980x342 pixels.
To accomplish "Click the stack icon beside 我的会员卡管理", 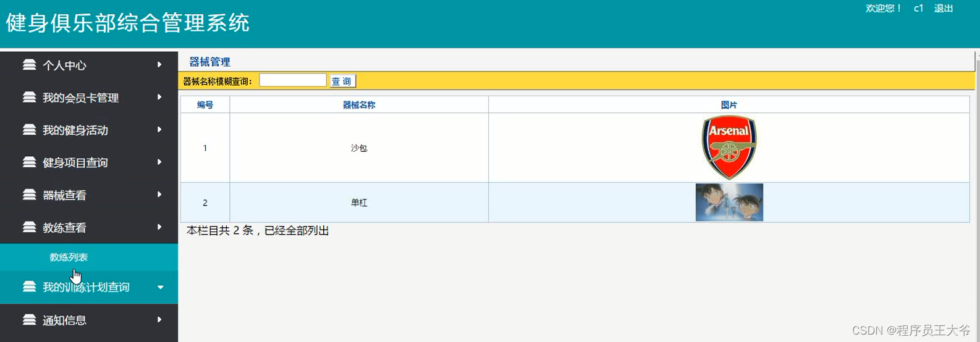I will 29,98.
